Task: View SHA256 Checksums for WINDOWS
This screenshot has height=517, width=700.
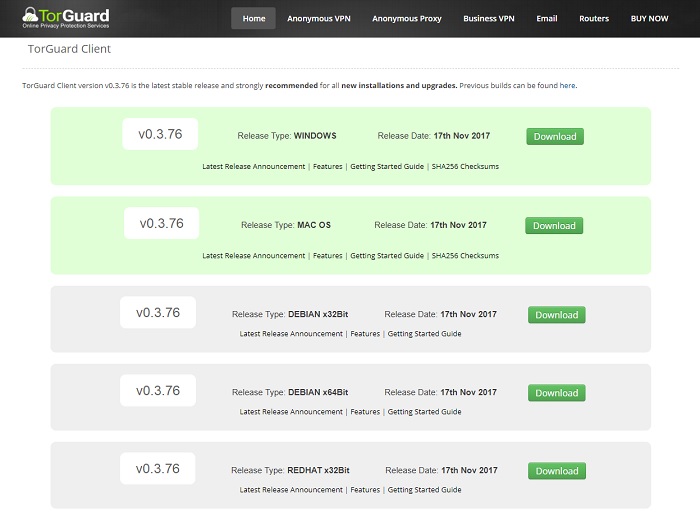Action: click(465, 167)
